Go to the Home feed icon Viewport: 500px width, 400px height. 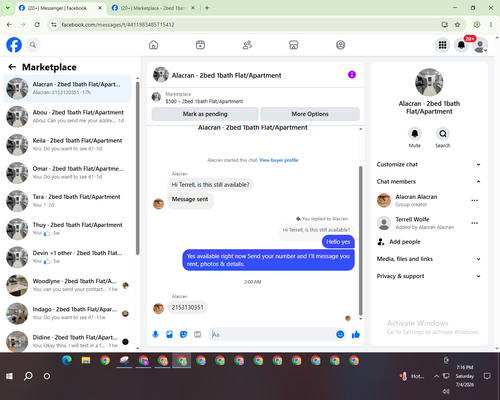[x=153, y=45]
